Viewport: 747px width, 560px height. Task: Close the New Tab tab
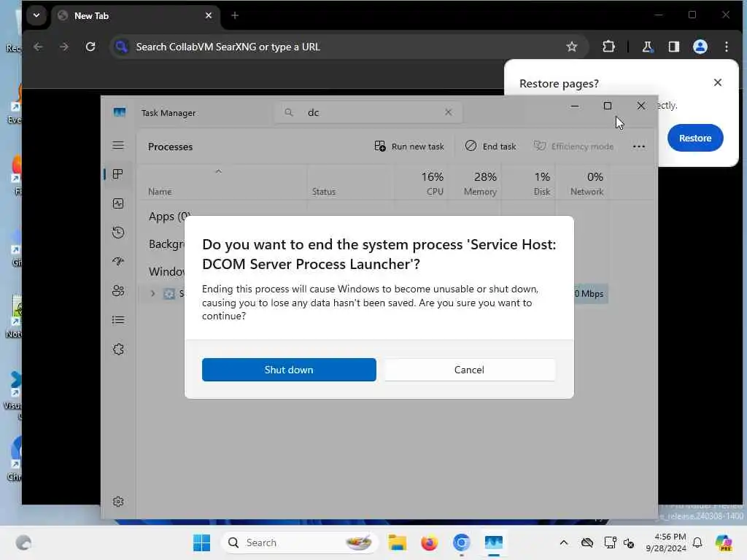pos(208,16)
